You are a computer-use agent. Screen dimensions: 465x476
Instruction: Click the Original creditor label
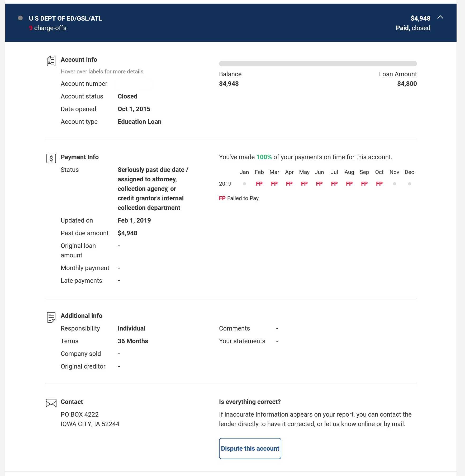coord(83,366)
